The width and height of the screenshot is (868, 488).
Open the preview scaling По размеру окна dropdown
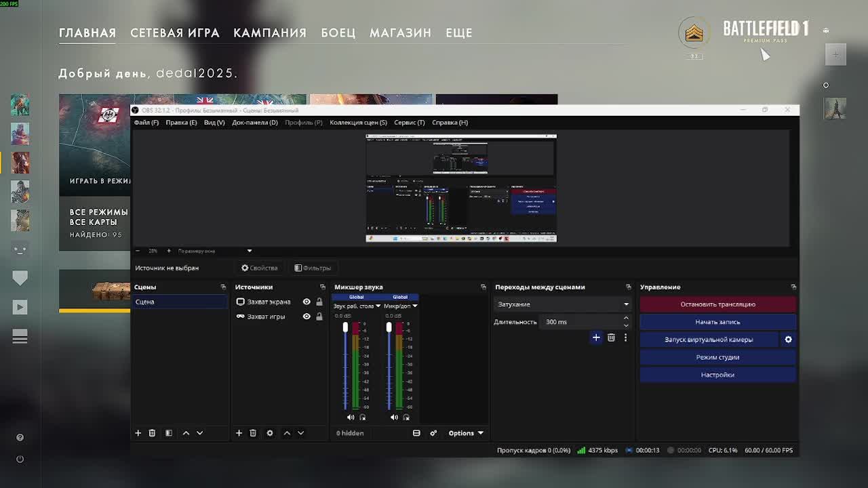click(x=215, y=251)
